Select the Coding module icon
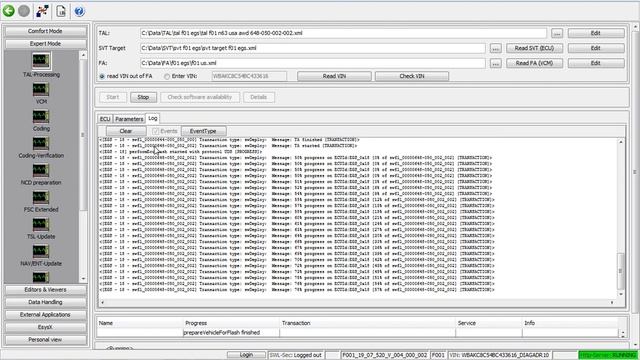This screenshot has width=640, height=360. [x=41, y=116]
